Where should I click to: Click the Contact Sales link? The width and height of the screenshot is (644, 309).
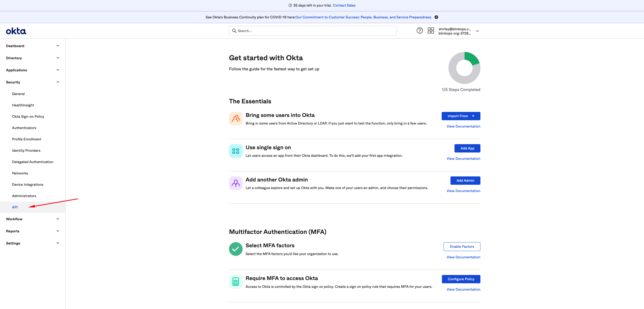coord(344,5)
